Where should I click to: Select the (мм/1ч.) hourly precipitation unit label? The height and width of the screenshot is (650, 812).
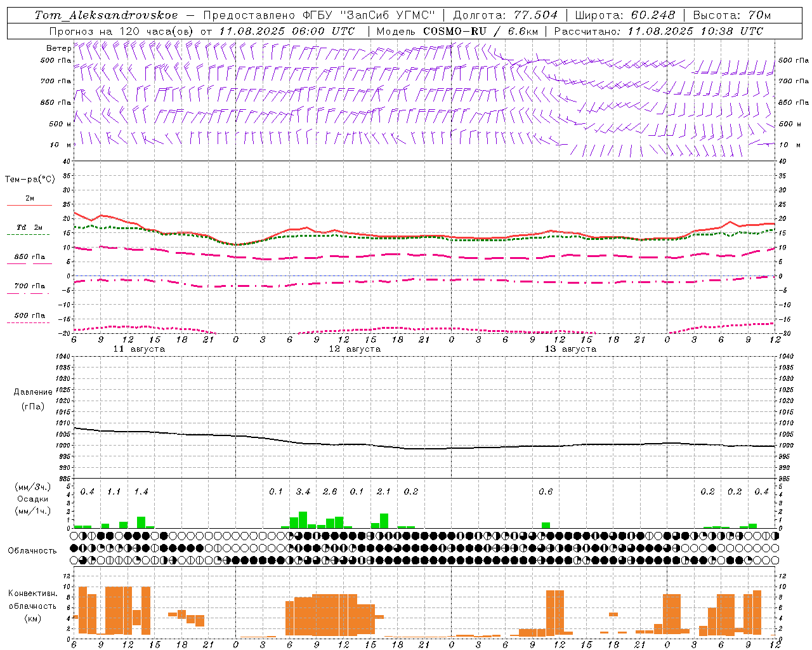coord(33,510)
